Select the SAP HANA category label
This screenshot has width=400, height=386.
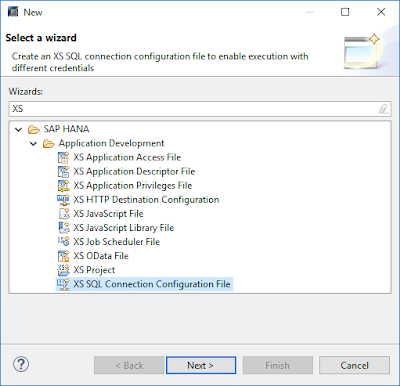point(66,129)
